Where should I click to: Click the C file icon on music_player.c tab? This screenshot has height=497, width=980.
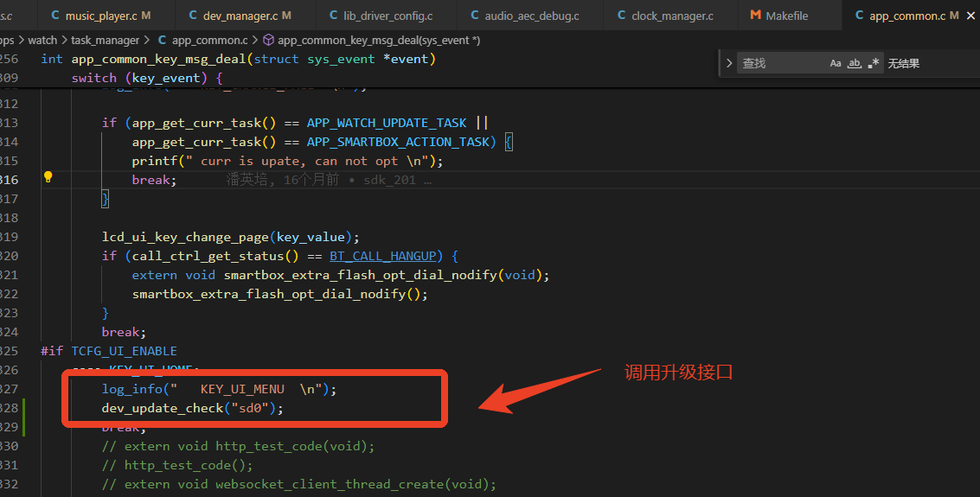[x=55, y=15]
